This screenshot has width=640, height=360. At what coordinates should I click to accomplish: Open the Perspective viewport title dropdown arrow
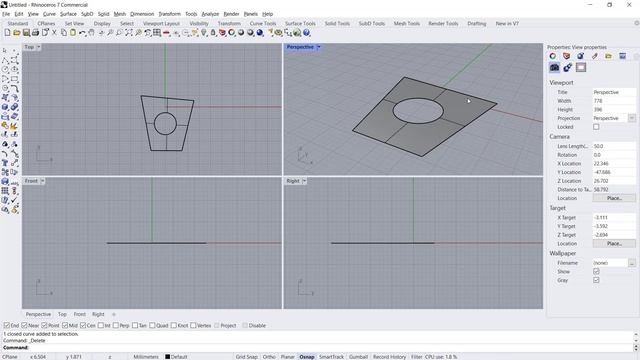click(319, 47)
